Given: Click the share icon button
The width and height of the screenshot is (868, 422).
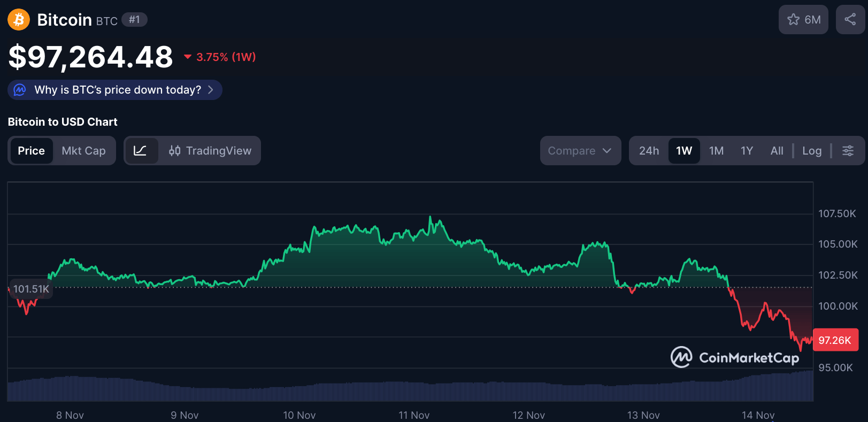Looking at the screenshot, I should tap(850, 20).
